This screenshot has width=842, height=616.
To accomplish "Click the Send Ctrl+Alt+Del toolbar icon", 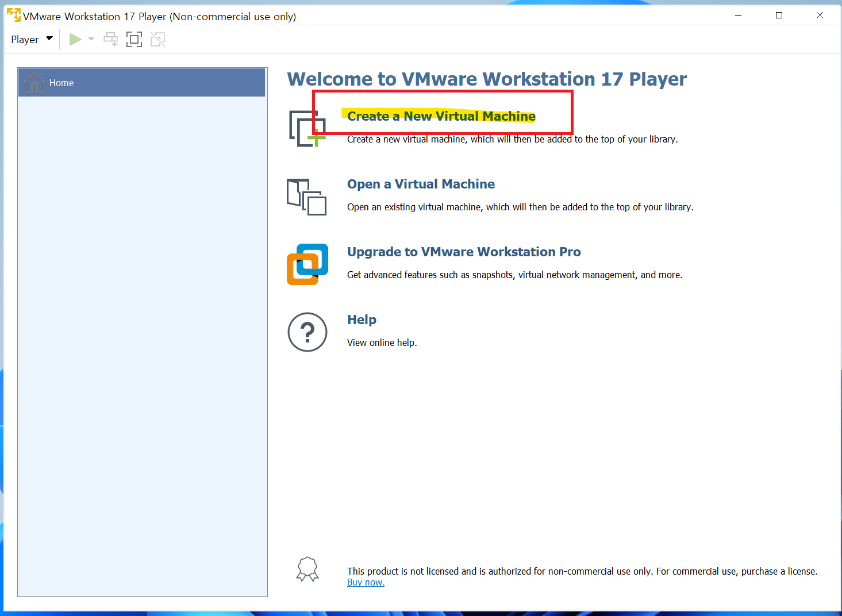I will point(110,39).
